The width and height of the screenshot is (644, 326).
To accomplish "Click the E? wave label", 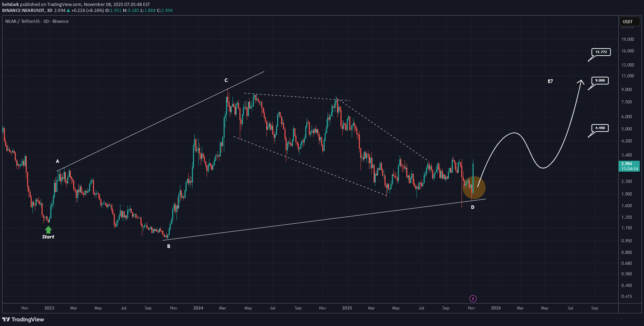I will (550, 81).
